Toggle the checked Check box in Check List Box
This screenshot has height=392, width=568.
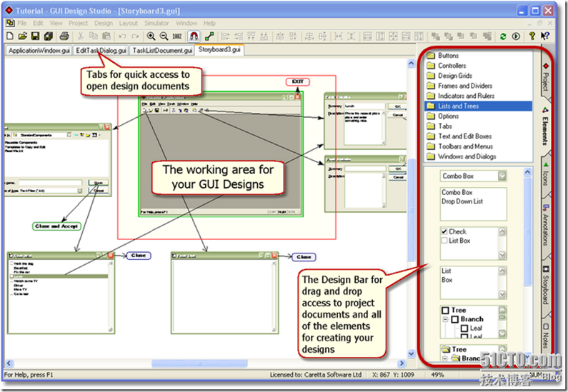(444, 231)
